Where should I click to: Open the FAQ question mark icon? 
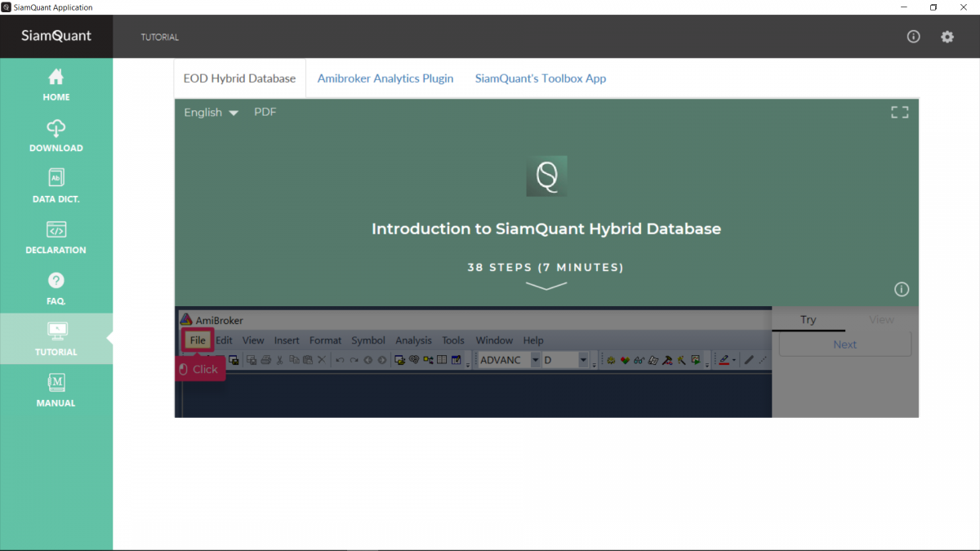tap(56, 281)
